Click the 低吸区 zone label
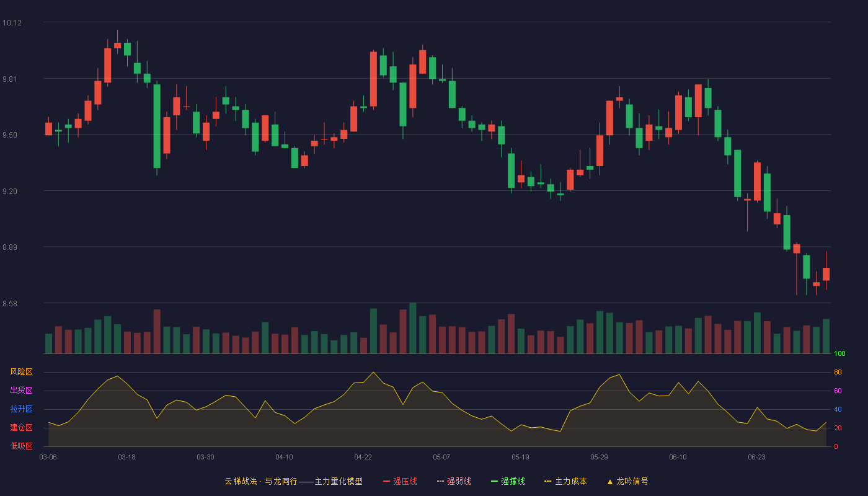Screen dimensions: 868x496 tap(21, 446)
